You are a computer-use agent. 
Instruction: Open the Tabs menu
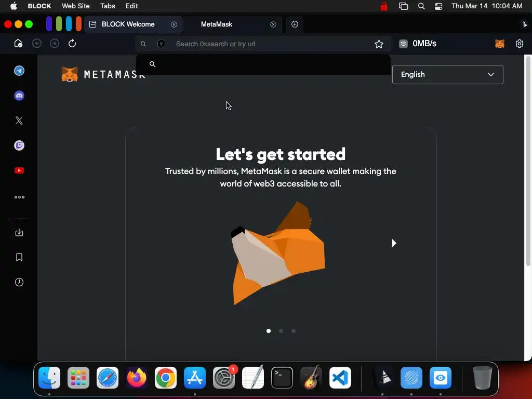[108, 6]
